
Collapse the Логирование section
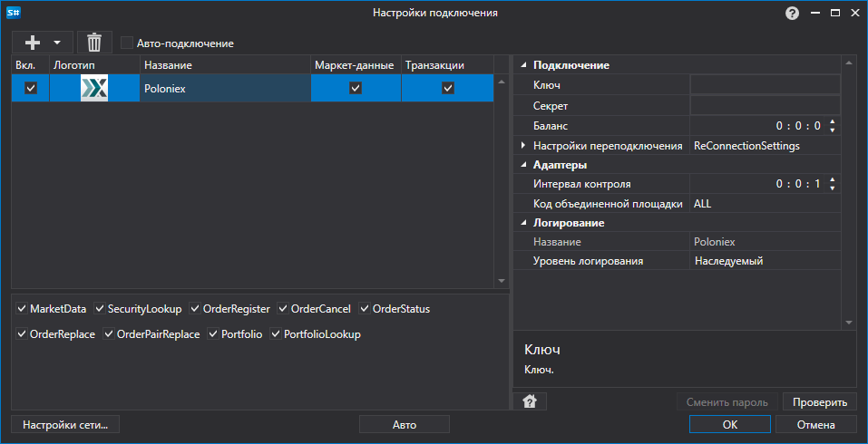click(x=523, y=223)
